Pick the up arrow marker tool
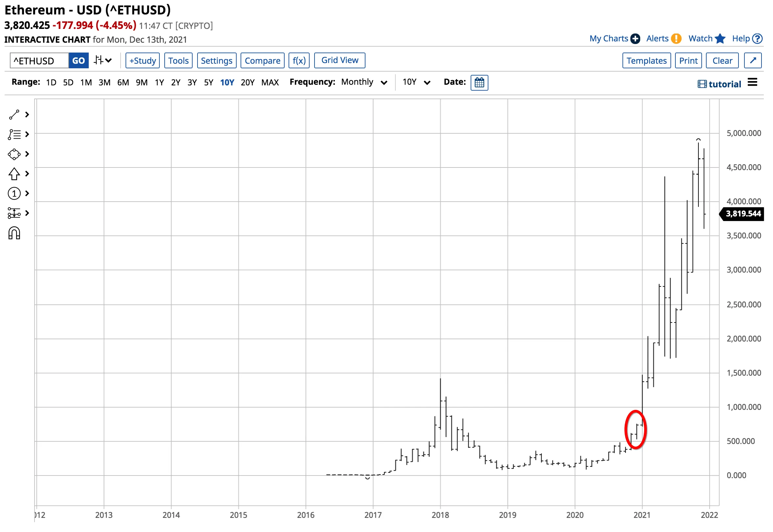 tap(14, 174)
